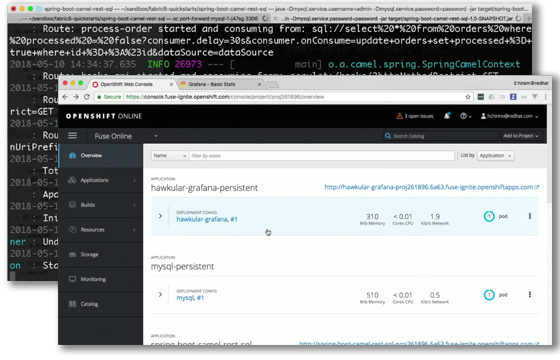Click the OpenShift Online logo
The image size is (560, 360).
click(x=104, y=116)
